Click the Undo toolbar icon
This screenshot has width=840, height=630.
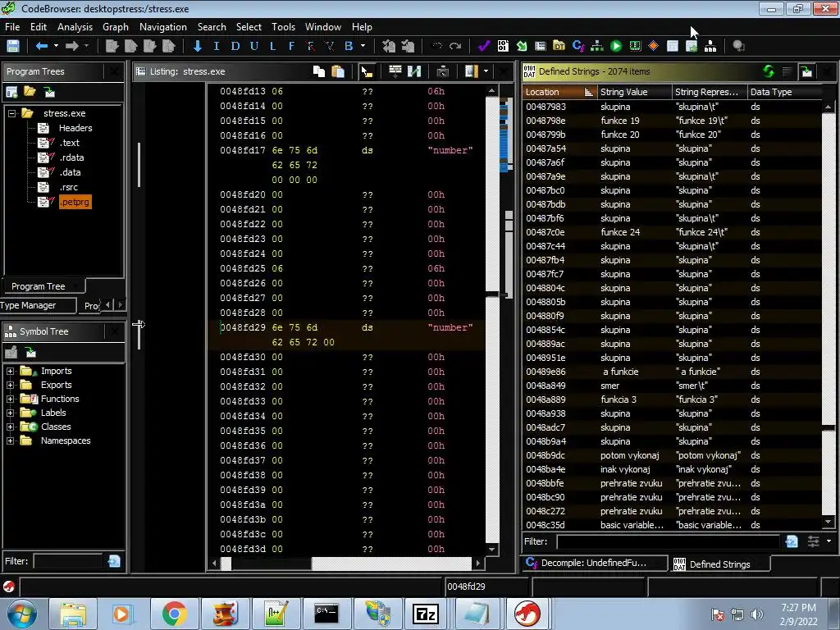[436, 46]
